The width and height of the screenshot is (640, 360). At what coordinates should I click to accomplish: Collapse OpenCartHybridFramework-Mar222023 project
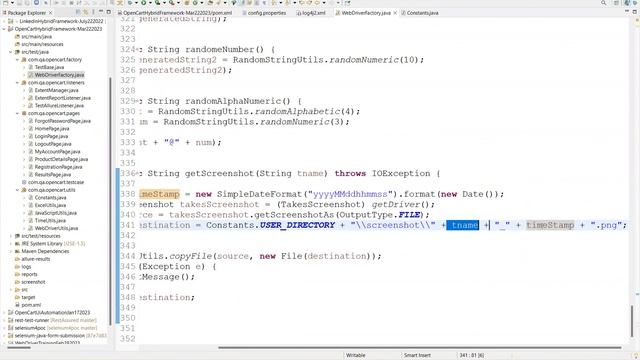pyautogui.click(x=4, y=29)
